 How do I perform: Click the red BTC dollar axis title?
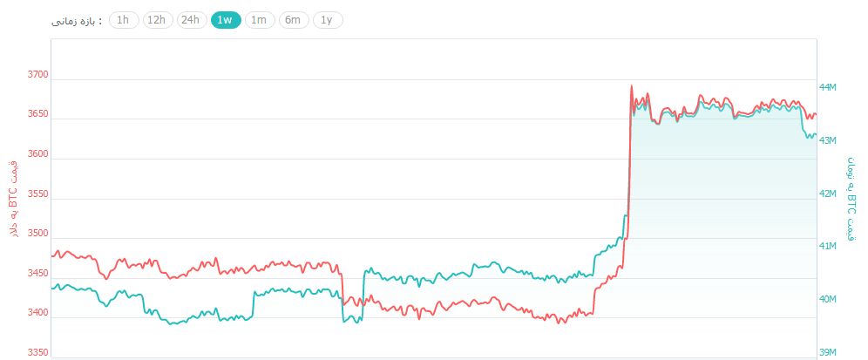[13, 197]
